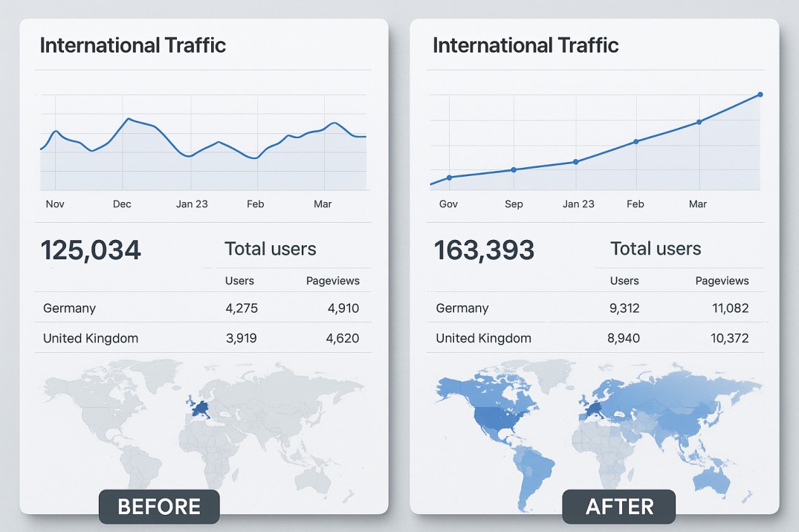Image resolution: width=799 pixels, height=532 pixels.
Task: Click the International Traffic title in the After card
Action: click(525, 45)
